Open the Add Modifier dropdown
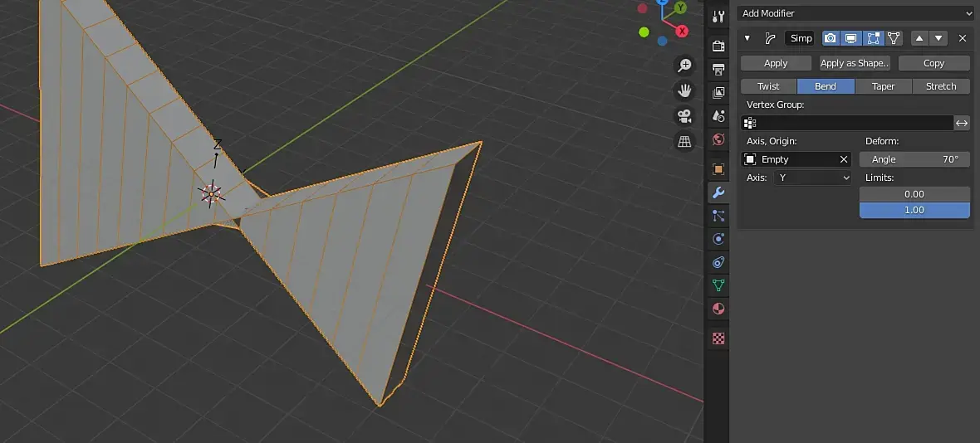 (855, 13)
